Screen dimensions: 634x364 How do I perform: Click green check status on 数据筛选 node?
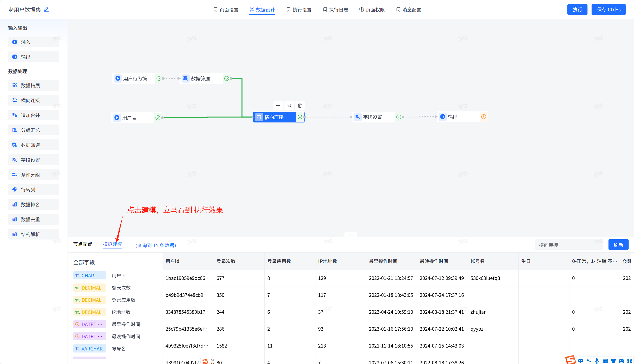[x=226, y=78]
